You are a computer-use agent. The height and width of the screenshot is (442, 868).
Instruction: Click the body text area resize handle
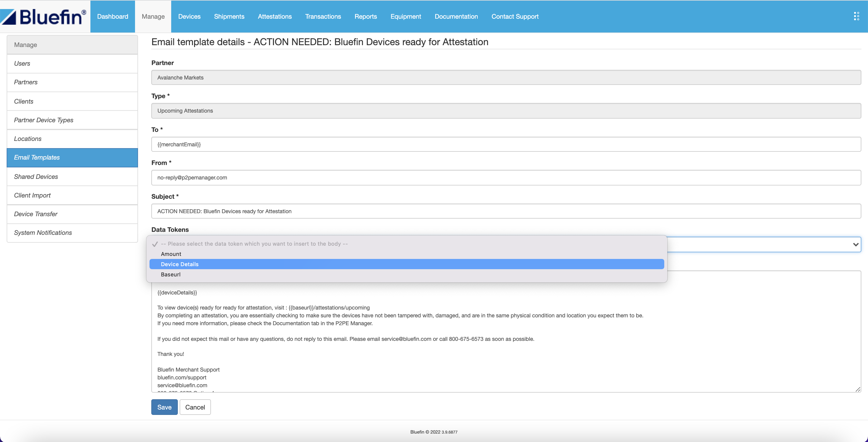pyautogui.click(x=857, y=389)
